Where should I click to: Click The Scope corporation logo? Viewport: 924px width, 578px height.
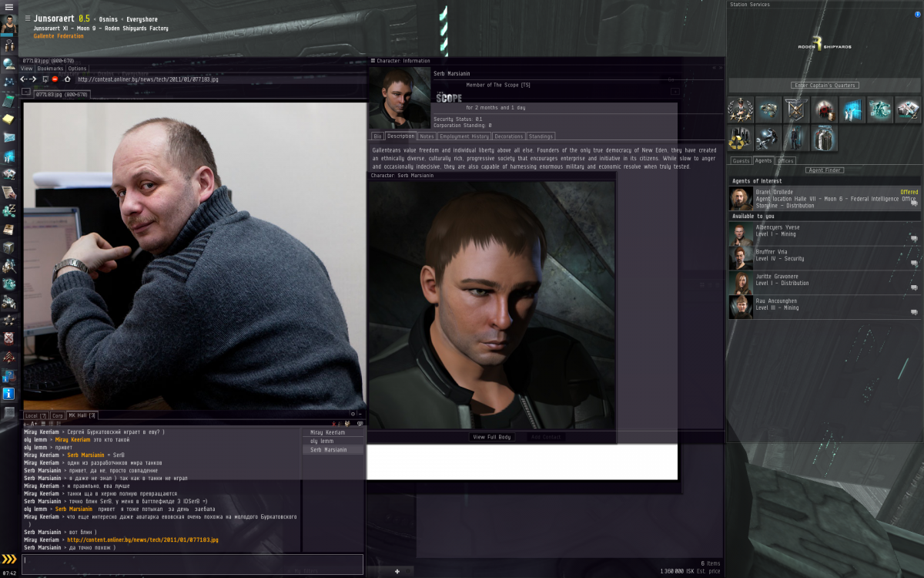[449, 97]
